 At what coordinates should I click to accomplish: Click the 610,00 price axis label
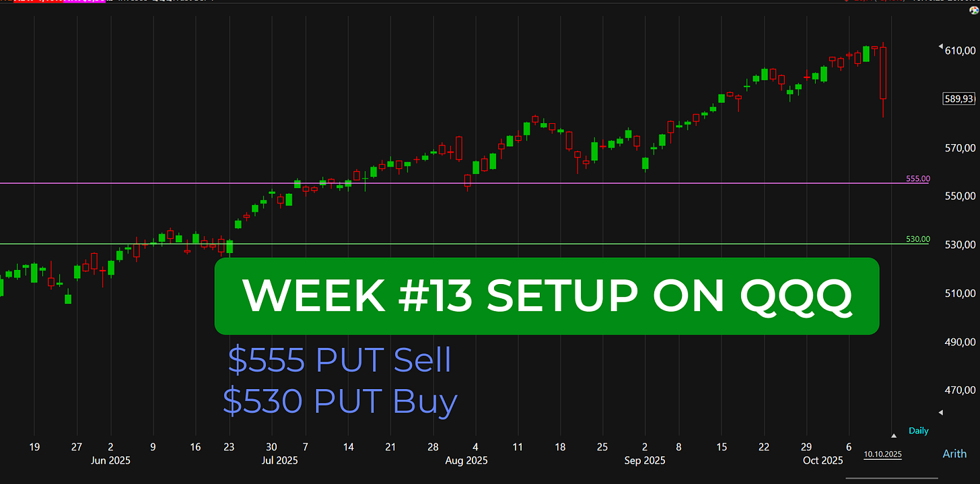point(961,50)
